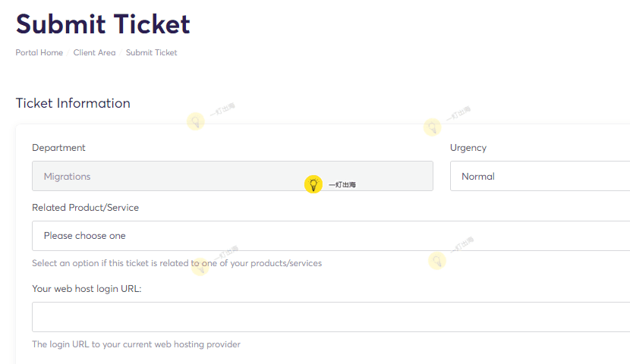Click faded lightbulb watermark below the Urgency dropdown

(x=437, y=261)
